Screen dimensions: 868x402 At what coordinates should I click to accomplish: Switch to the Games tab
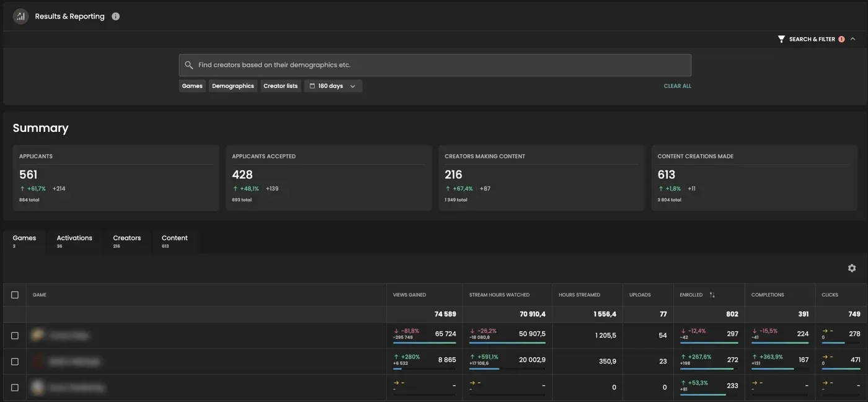(24, 241)
